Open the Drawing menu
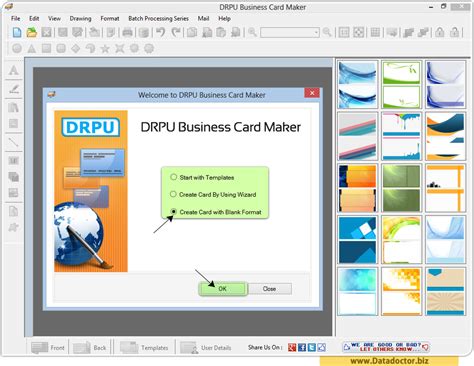The image size is (474, 366). [80, 18]
